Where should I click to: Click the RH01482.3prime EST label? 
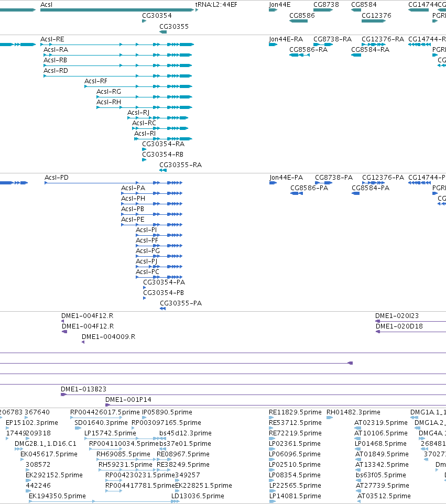pos(353,412)
